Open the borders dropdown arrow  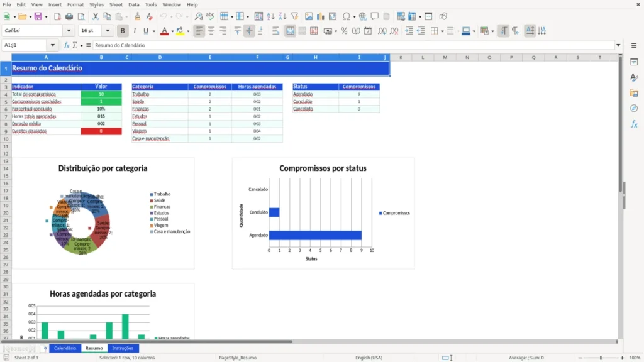(x=442, y=31)
